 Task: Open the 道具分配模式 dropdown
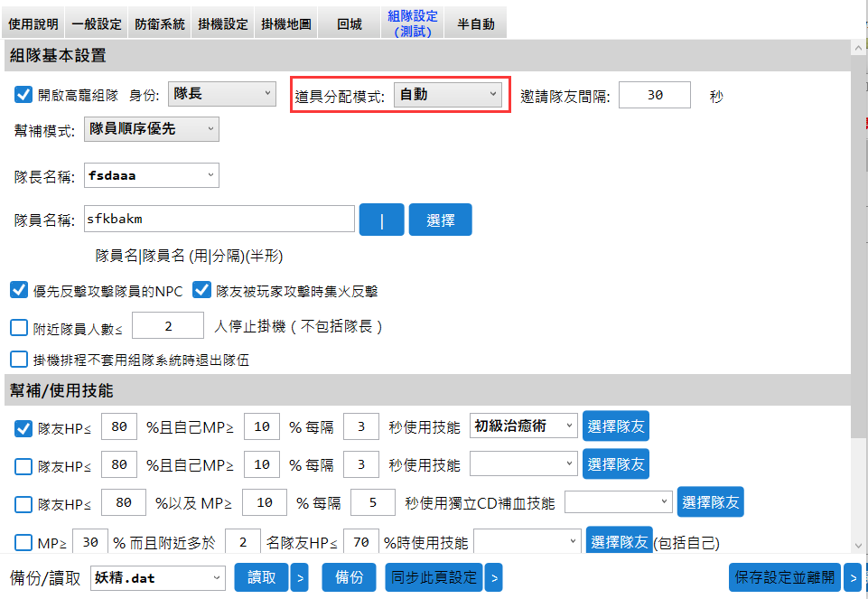point(448,95)
